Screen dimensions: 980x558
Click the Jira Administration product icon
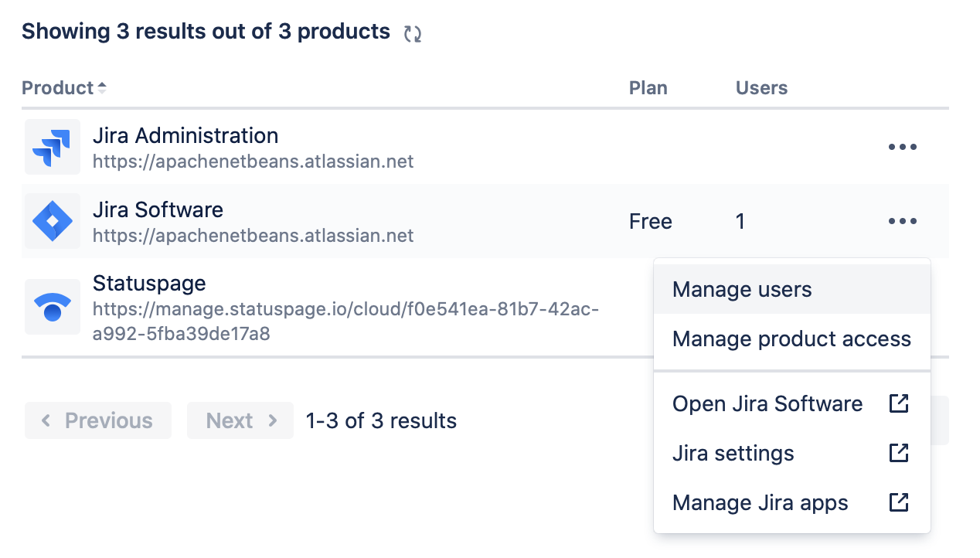click(x=53, y=147)
